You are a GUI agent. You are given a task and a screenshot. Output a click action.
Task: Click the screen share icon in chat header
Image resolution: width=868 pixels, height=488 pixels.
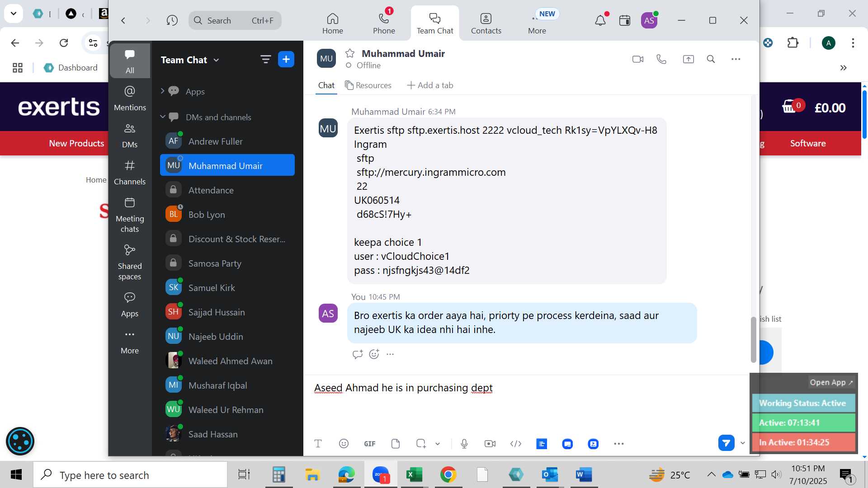pos(688,59)
